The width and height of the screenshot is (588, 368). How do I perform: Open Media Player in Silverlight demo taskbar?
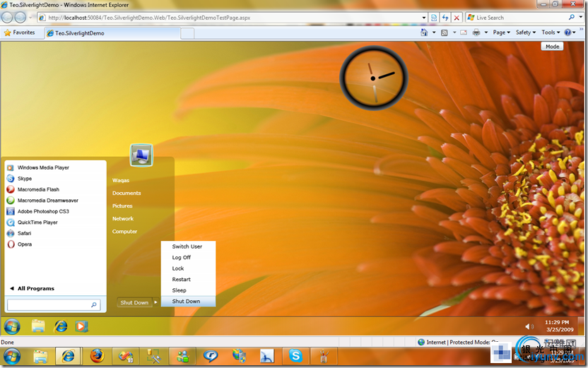[81, 326]
